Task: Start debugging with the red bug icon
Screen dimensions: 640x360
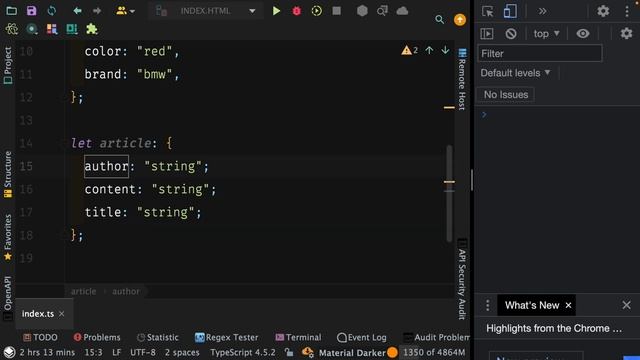Action: pyautogui.click(x=297, y=11)
